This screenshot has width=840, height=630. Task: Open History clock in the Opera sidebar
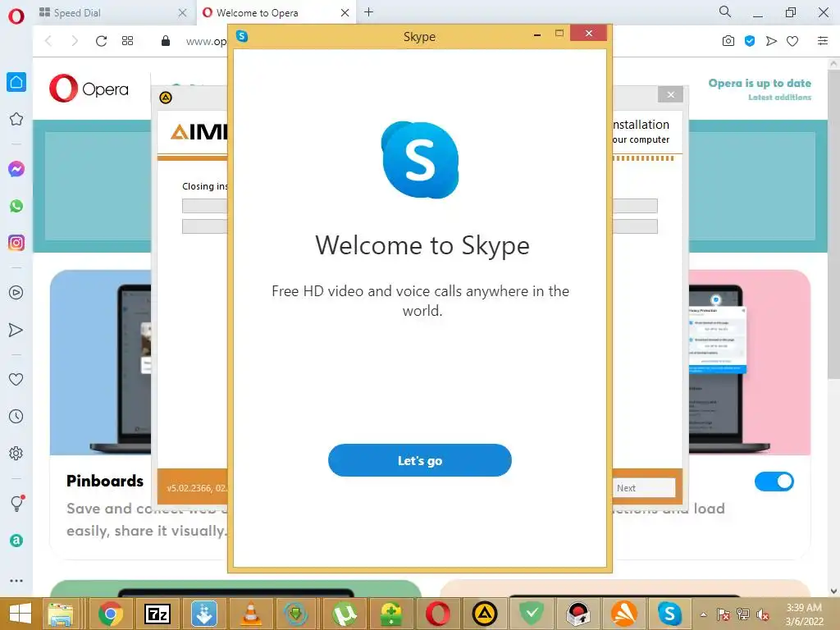pyautogui.click(x=16, y=416)
